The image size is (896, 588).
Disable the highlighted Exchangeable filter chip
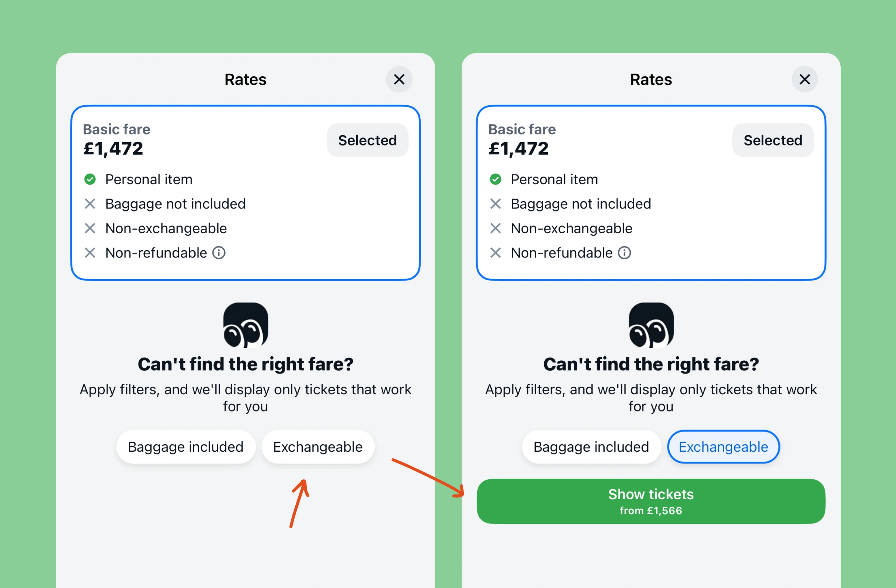(723, 447)
